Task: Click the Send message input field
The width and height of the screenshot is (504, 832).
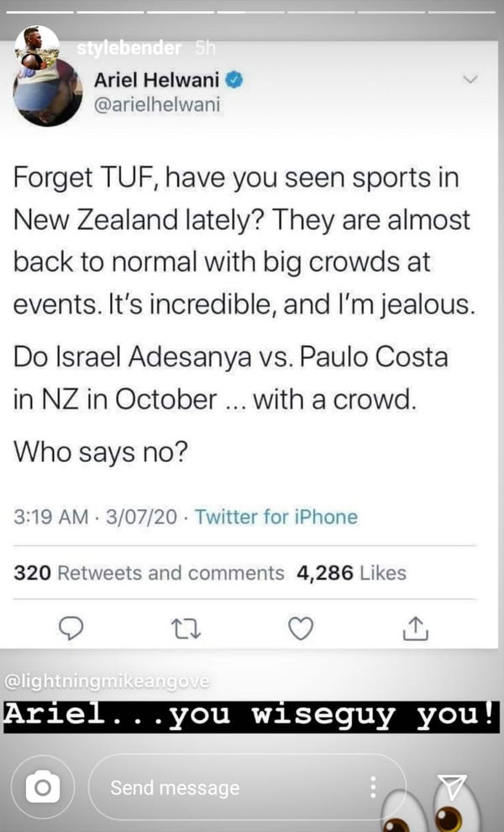Action: [227, 787]
